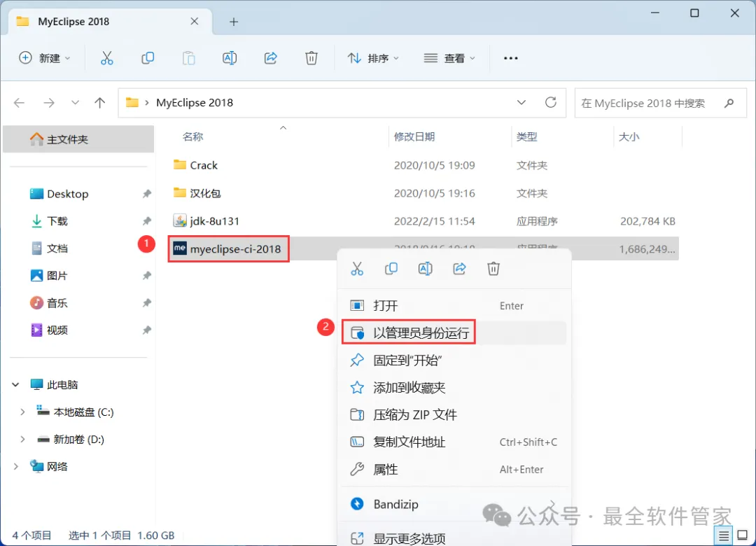
Task: Switch to details view icon in status bar
Action: click(724, 535)
